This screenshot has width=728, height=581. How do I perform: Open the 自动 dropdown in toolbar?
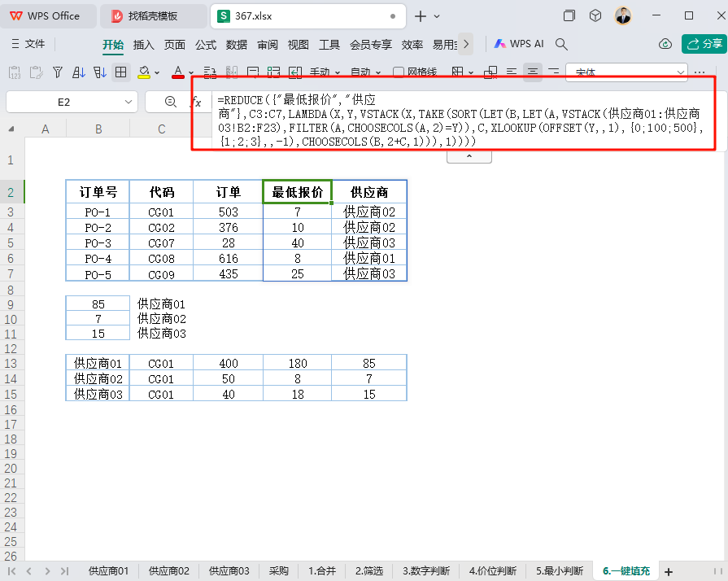(366, 72)
